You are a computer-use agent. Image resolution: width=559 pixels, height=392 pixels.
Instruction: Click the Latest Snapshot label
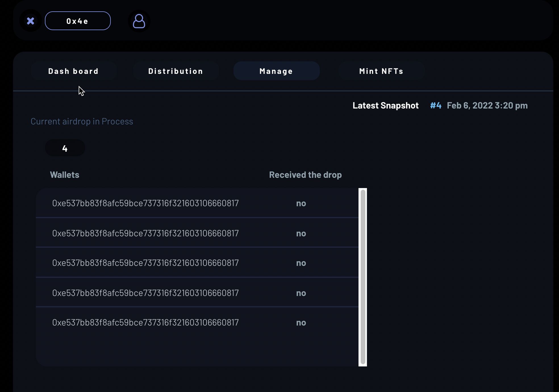pos(385,105)
